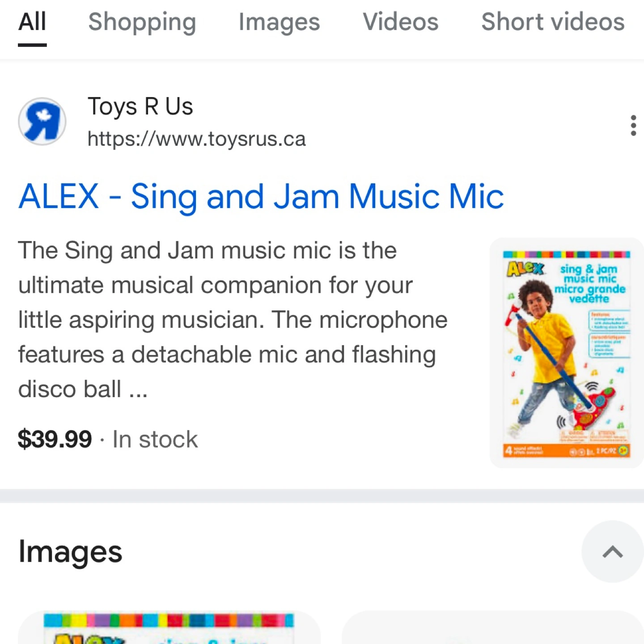The height and width of the screenshot is (644, 644).
Task: Open the Images search tab
Action: (279, 22)
